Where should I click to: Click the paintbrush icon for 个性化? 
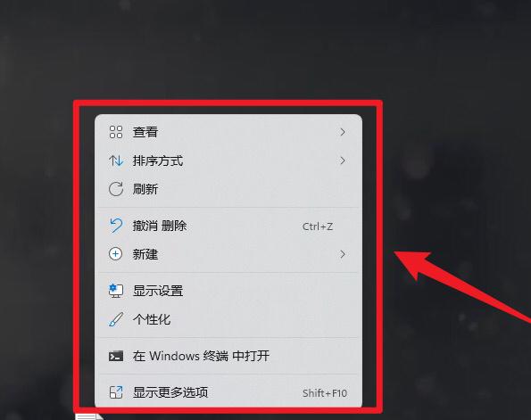(116, 319)
